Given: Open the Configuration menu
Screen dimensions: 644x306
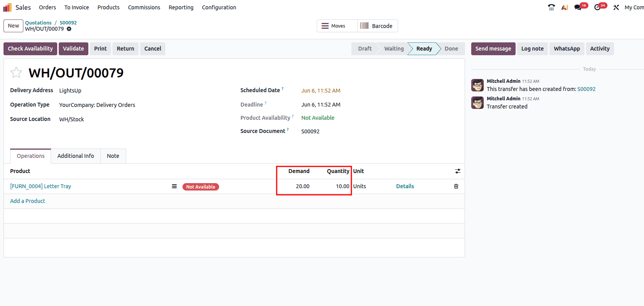Looking at the screenshot, I should coord(219,7).
